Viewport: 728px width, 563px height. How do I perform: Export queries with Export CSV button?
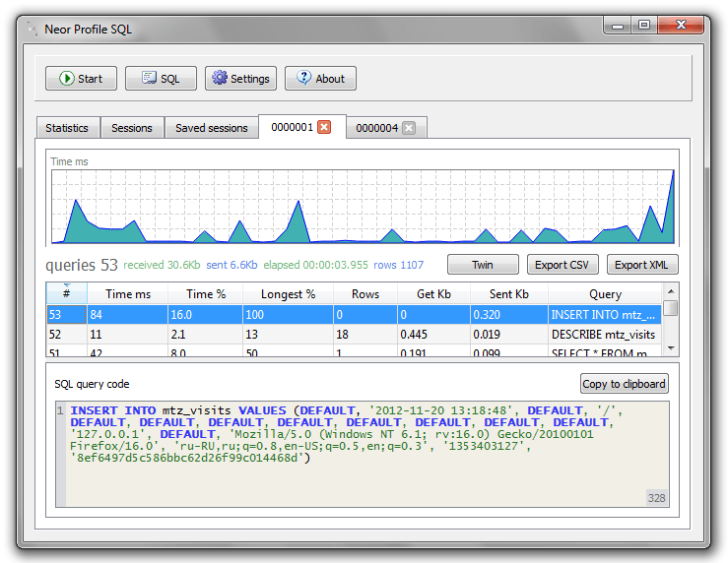562,265
